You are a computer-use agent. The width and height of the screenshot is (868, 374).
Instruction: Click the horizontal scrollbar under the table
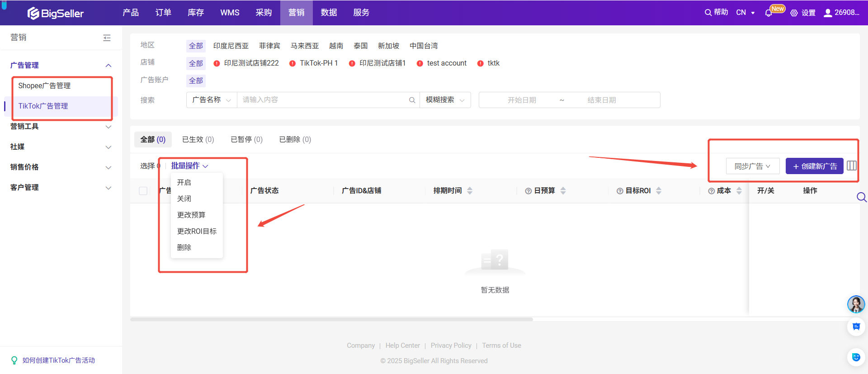[331, 319]
